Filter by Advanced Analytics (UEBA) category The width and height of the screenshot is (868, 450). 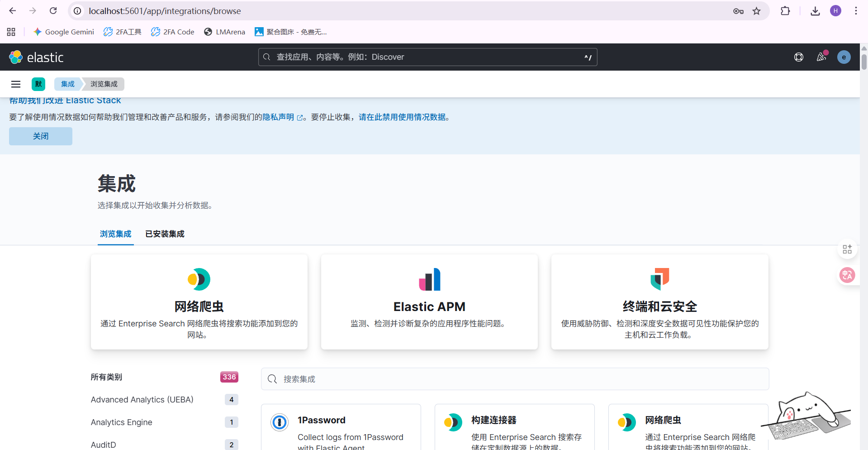click(x=165, y=400)
